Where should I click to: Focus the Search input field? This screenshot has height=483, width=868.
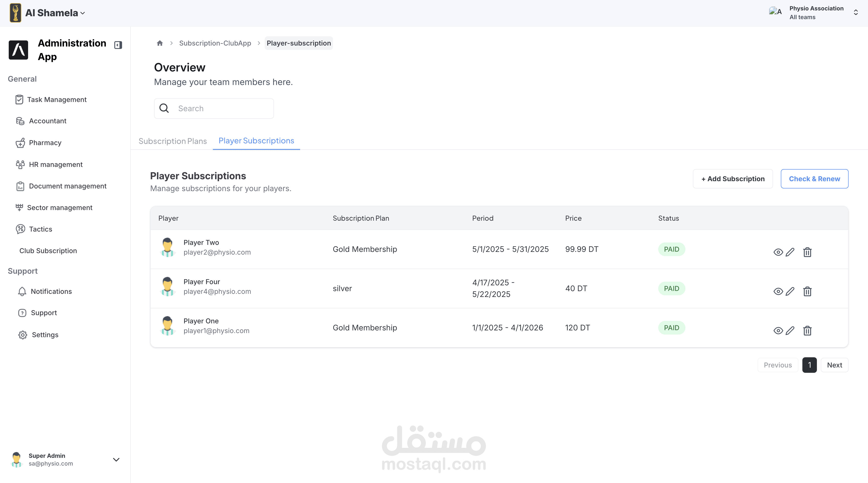click(x=214, y=109)
